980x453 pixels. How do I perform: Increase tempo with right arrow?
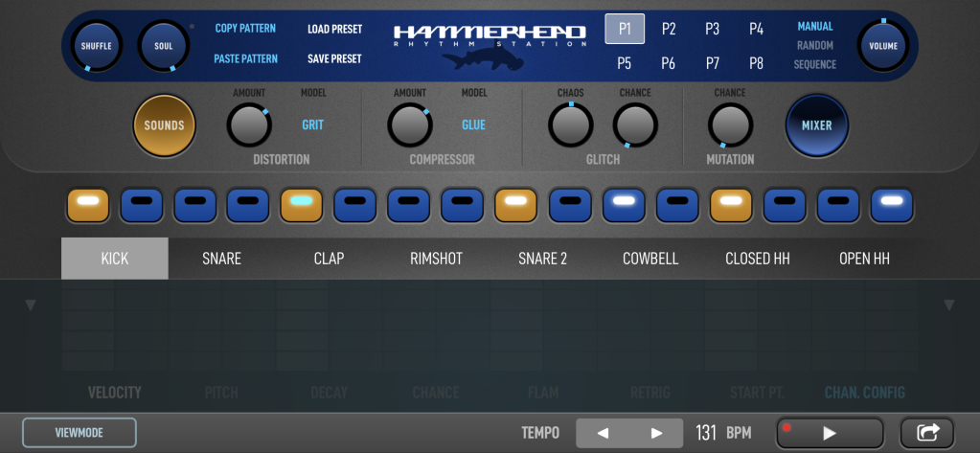click(x=656, y=433)
